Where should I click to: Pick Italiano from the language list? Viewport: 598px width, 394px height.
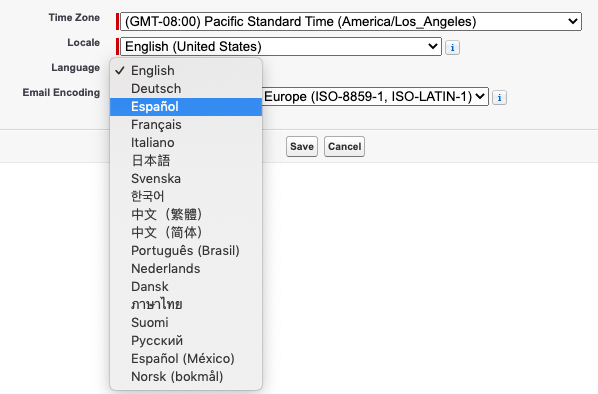click(186, 143)
